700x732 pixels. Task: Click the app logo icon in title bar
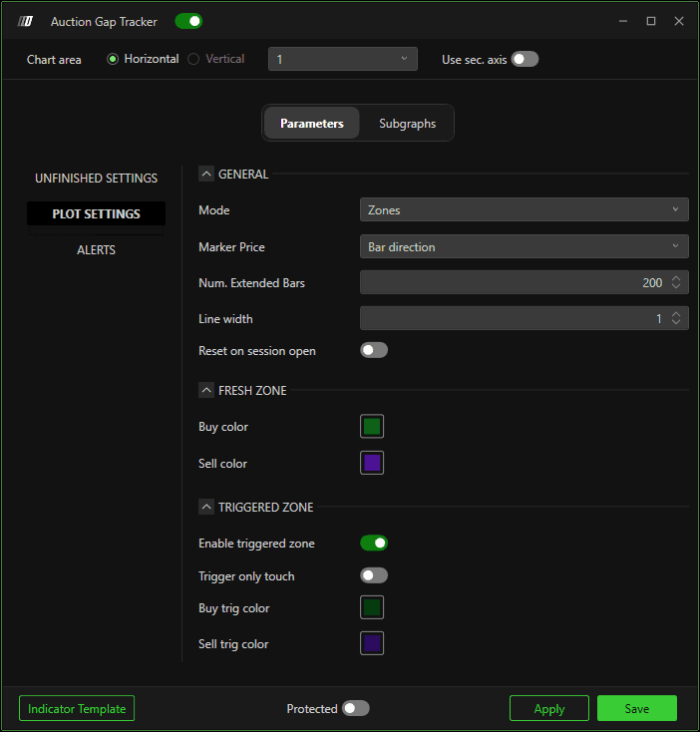pos(25,22)
